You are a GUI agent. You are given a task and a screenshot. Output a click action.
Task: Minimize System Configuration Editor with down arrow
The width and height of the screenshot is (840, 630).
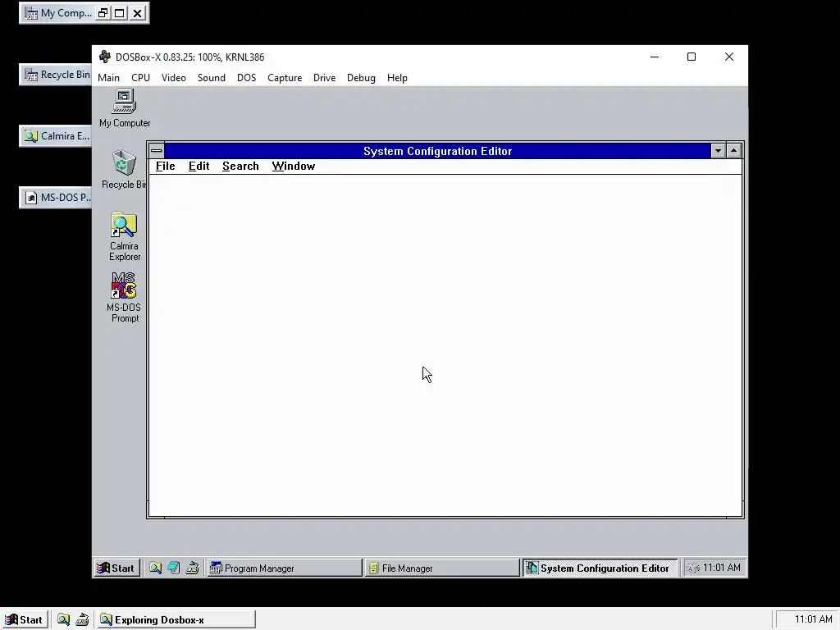click(x=718, y=151)
